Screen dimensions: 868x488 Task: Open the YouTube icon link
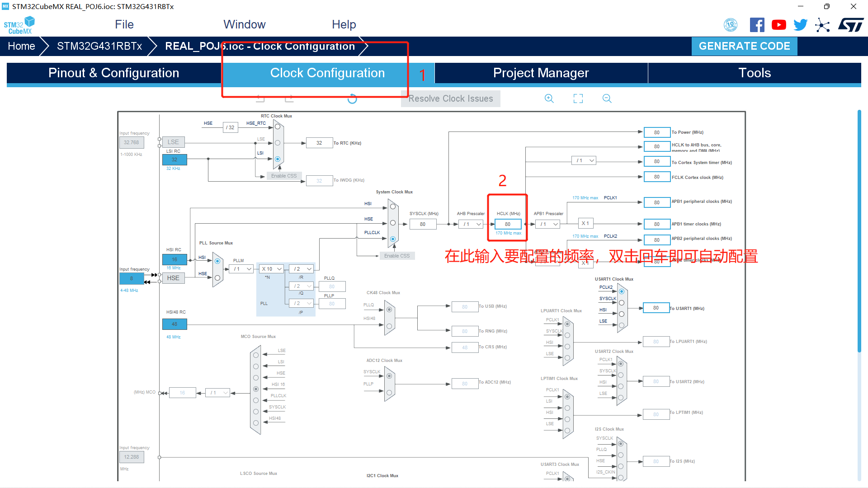[x=778, y=25]
